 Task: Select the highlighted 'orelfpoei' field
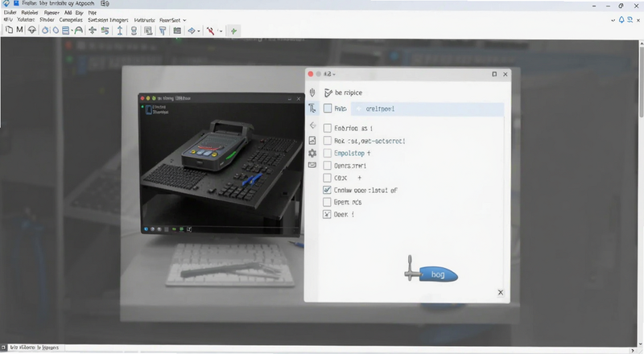(427, 109)
